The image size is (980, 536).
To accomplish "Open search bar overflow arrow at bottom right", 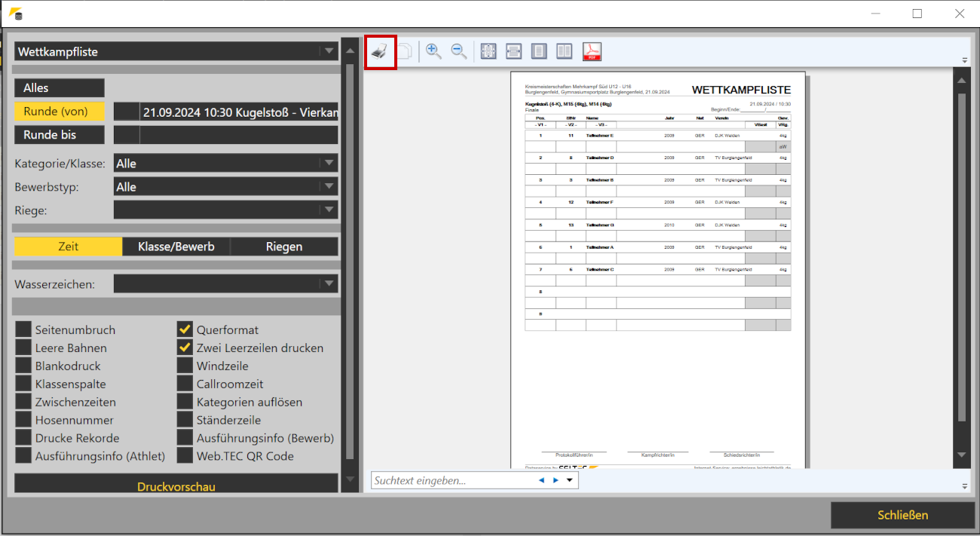I will 964,486.
